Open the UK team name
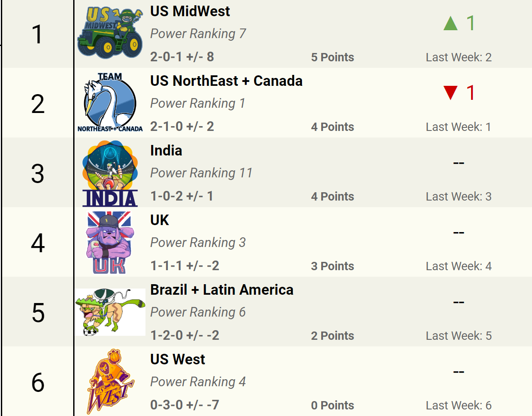Viewport: 532px width, 416px height. coord(160,220)
